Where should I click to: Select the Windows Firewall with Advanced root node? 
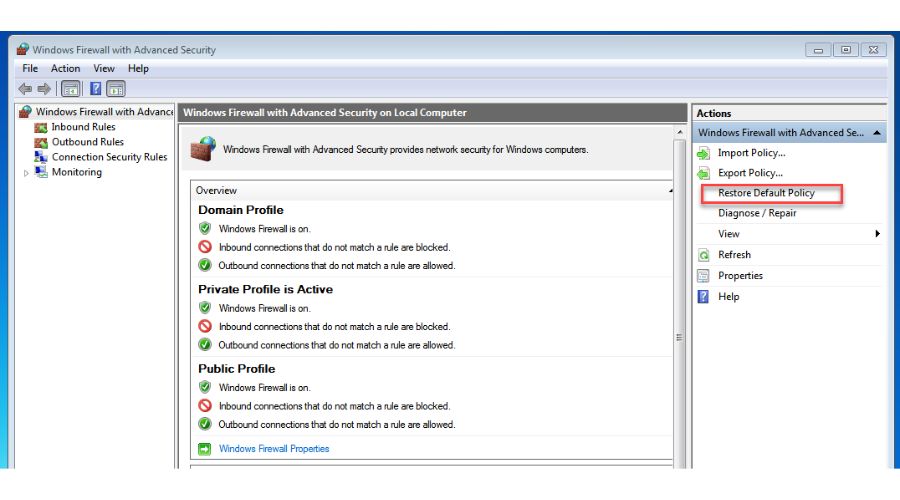tap(104, 111)
